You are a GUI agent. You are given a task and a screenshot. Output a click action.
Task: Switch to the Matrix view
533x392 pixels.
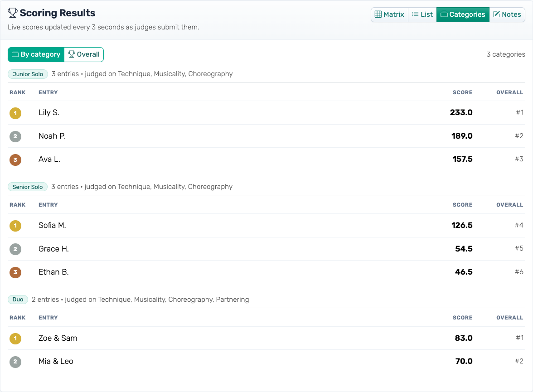point(389,15)
